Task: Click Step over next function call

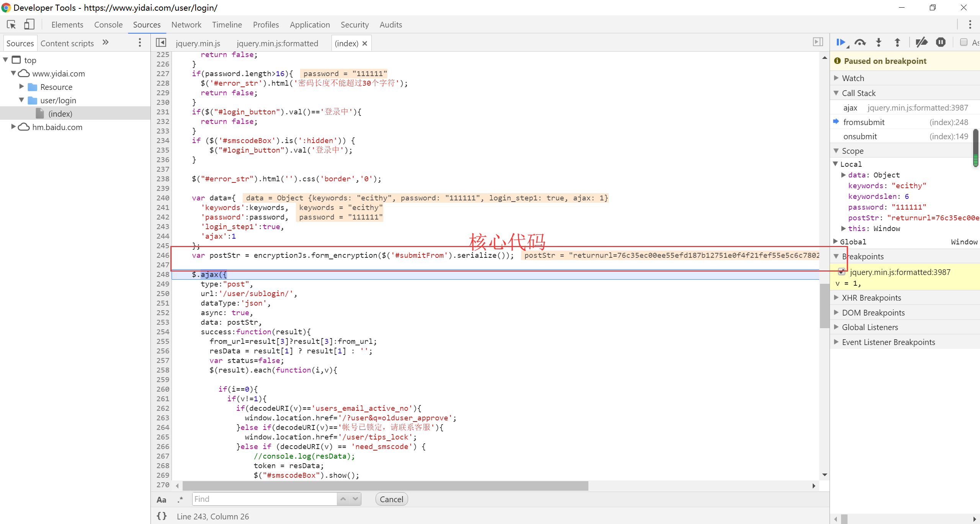Action: coord(860,42)
